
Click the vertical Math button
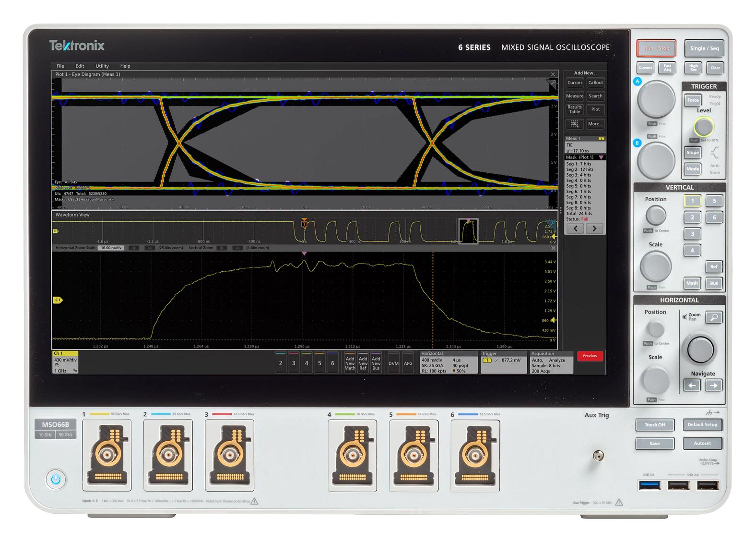[692, 283]
